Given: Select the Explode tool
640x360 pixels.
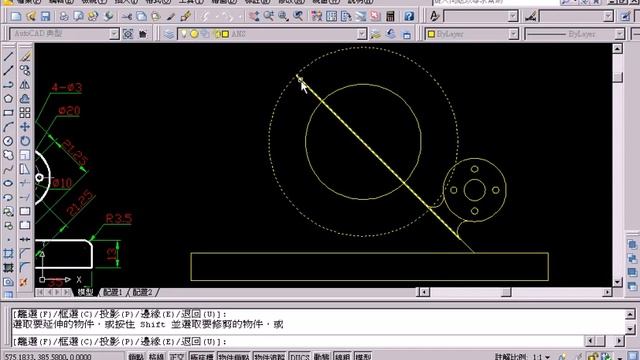Looking at the screenshot, I should tap(25, 282).
